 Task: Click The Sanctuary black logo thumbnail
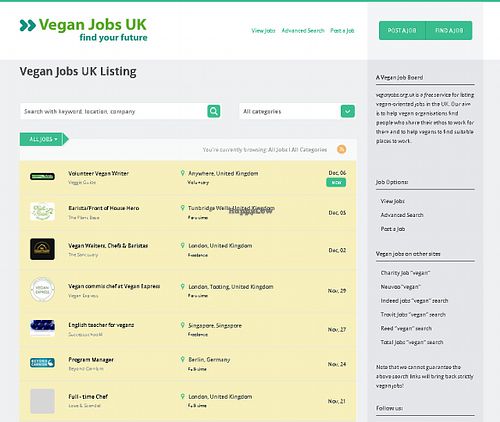tap(42, 249)
